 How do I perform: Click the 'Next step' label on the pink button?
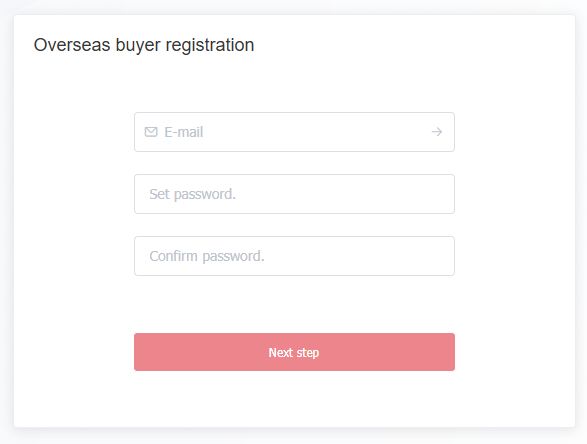click(x=294, y=353)
